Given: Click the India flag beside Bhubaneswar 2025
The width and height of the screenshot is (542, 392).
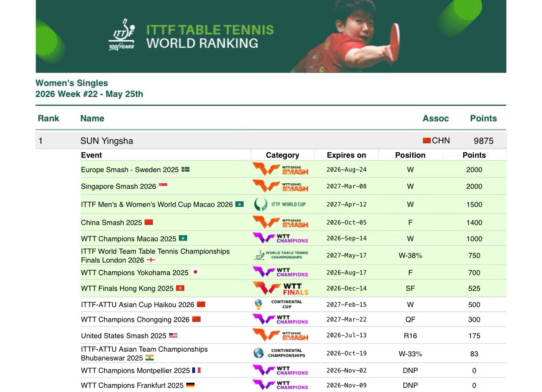Looking at the screenshot, I should [x=149, y=358].
